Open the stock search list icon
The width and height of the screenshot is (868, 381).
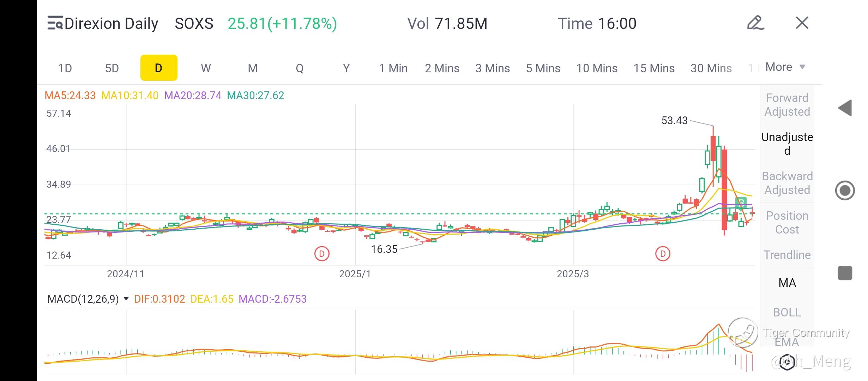tap(55, 23)
